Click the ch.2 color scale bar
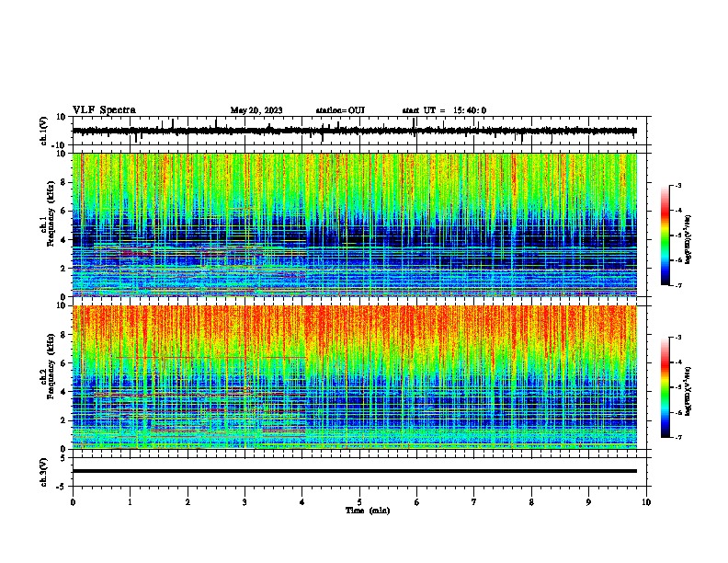The width and height of the screenshot is (728, 563). coord(665,387)
